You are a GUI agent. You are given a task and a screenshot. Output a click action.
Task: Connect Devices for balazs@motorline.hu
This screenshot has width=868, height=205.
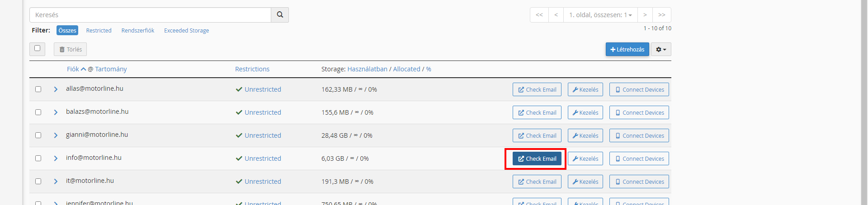pos(639,112)
